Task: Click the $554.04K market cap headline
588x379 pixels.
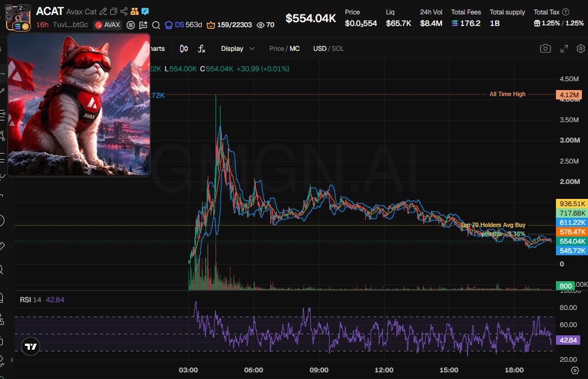Action: click(x=311, y=18)
